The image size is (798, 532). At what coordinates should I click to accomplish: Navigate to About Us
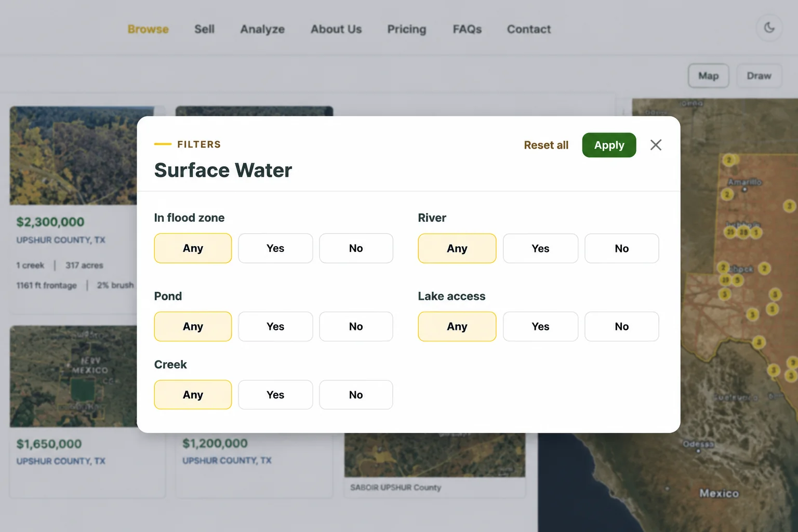point(336,29)
